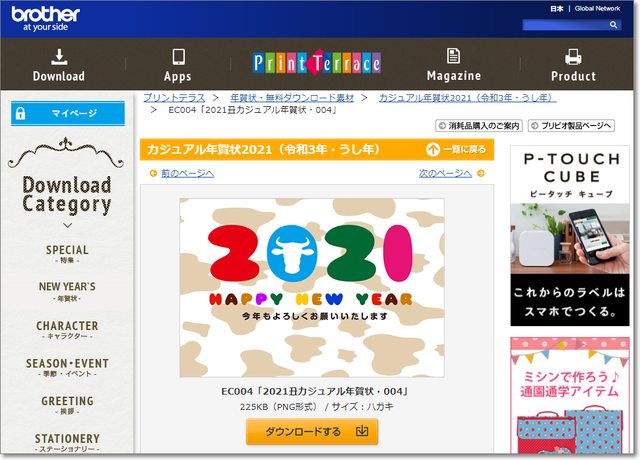Image resolution: width=640 pixels, height=460 pixels.
Task: Click the orange ダウンロードする button
Action: click(x=312, y=432)
